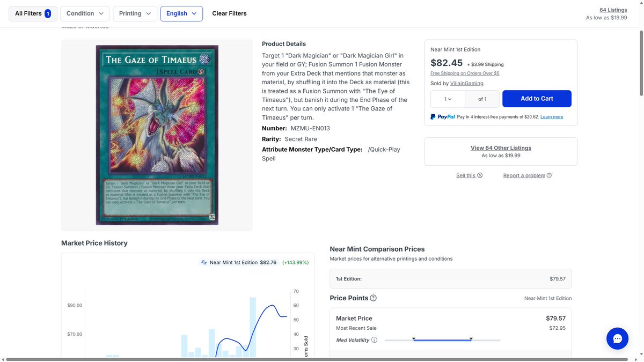Open the VillainGaming seller link
Screen dimensions: 644x362
pos(467,83)
